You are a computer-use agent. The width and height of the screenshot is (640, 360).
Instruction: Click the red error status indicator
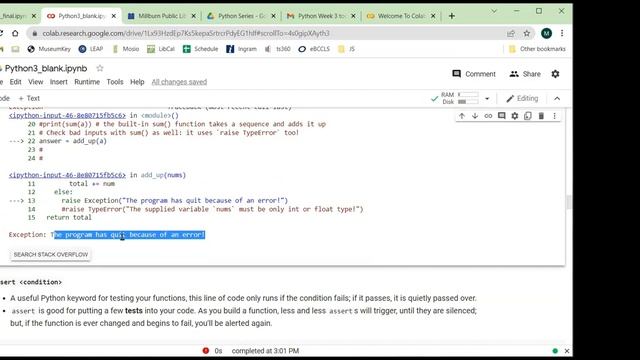[206, 351]
